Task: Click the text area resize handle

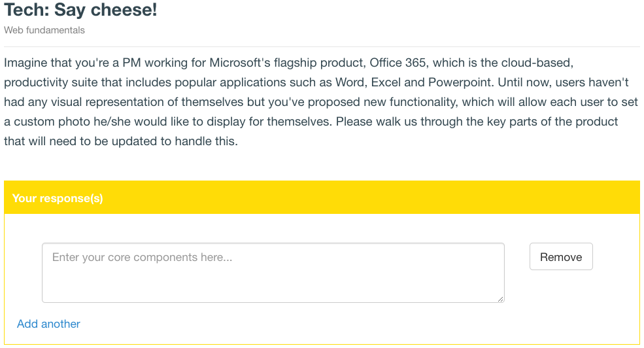Action: [500, 299]
